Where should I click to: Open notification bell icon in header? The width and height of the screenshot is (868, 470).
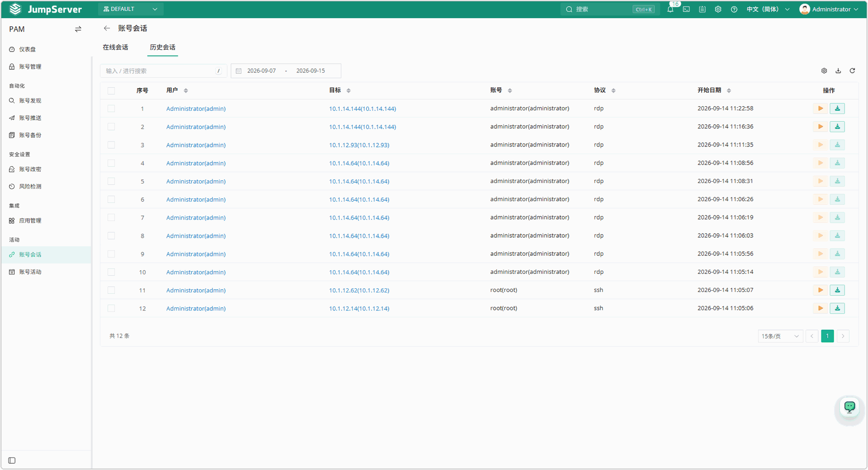click(x=670, y=9)
